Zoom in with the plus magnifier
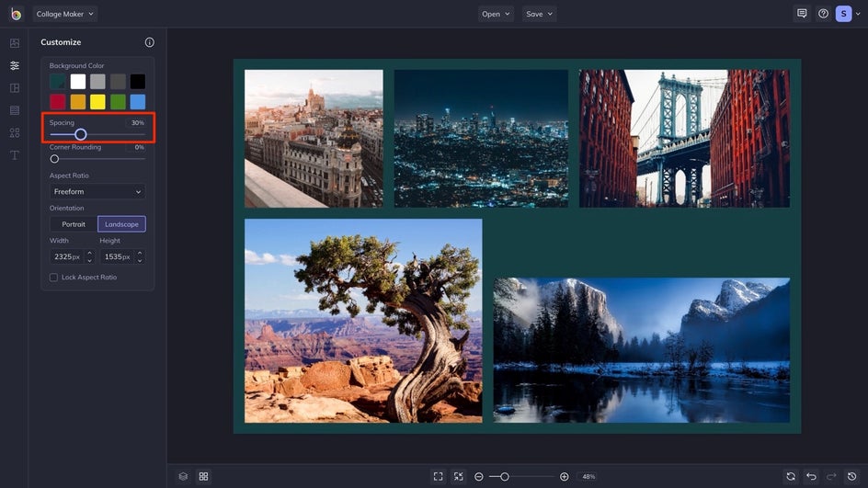The width and height of the screenshot is (868, 488). [x=564, y=476]
